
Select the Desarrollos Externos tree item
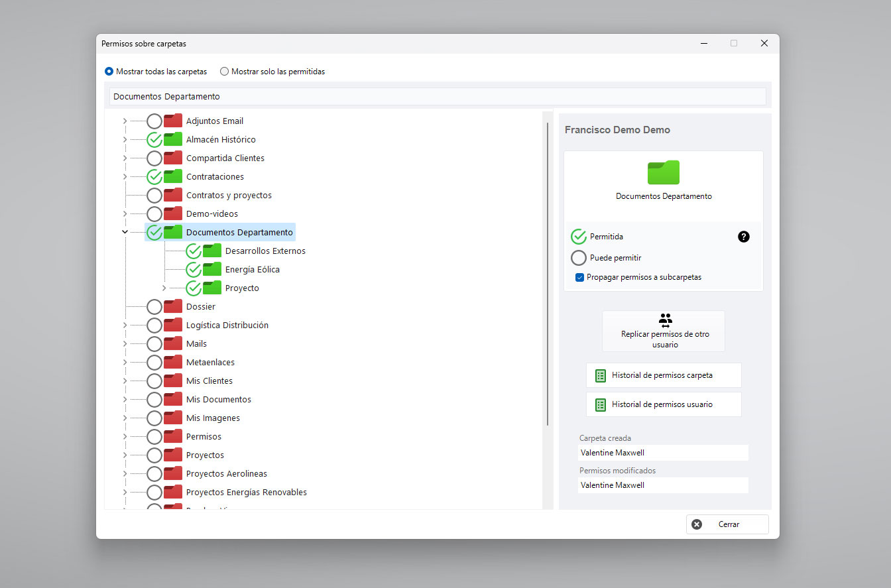point(265,251)
